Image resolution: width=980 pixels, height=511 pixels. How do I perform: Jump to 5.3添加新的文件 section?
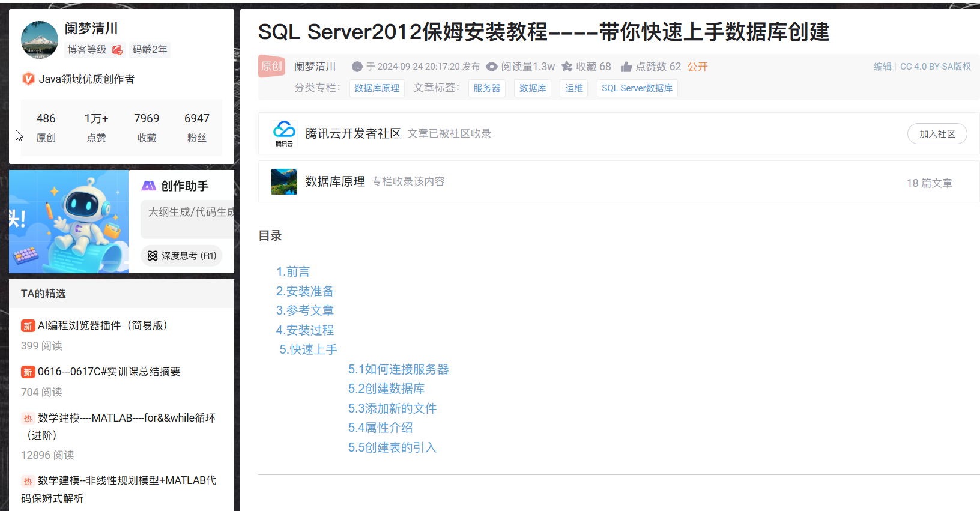[x=393, y=408]
